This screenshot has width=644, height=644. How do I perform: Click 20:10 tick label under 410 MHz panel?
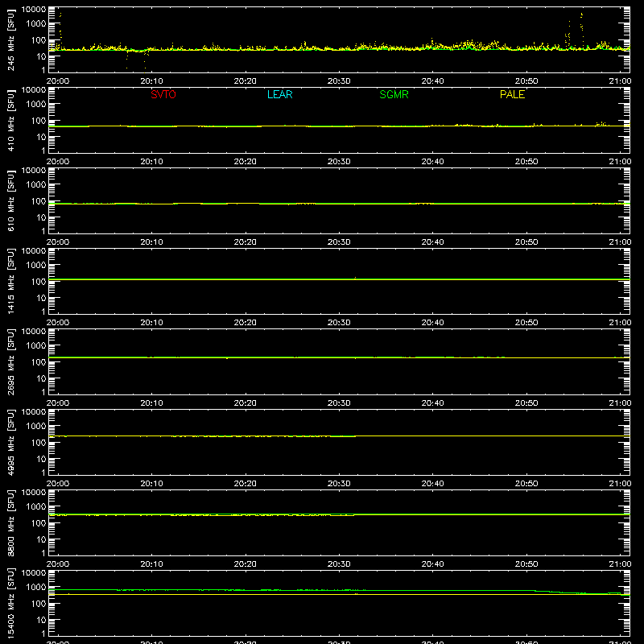151,162
